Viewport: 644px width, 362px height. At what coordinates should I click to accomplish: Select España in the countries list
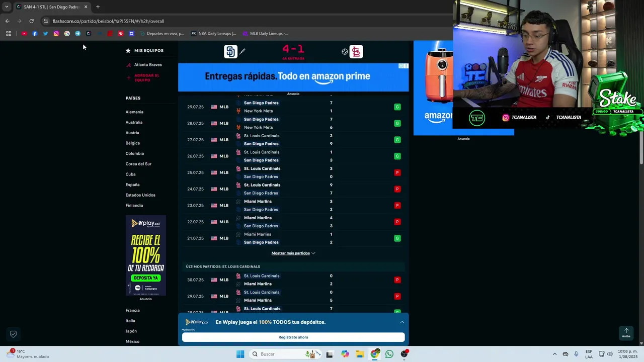pyautogui.click(x=132, y=185)
